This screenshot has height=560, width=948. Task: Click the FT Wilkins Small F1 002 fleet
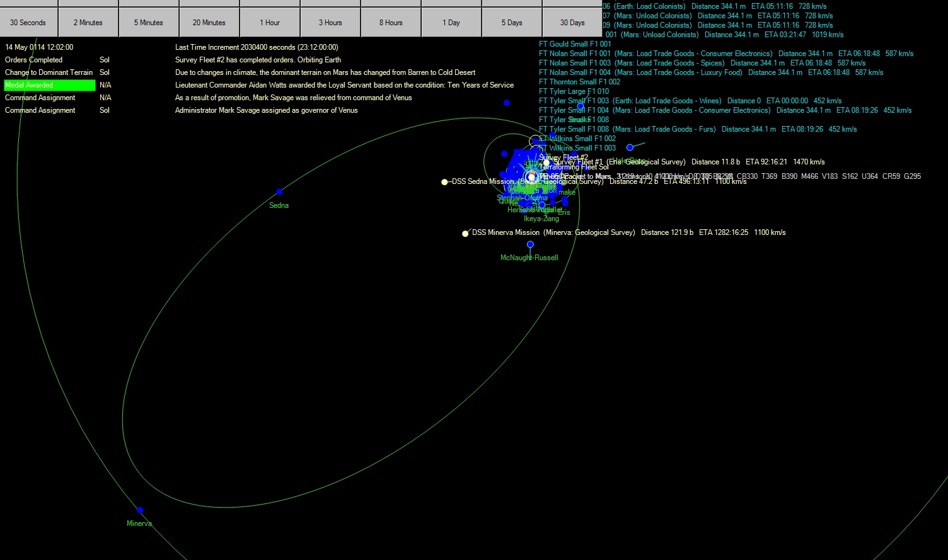(x=577, y=139)
